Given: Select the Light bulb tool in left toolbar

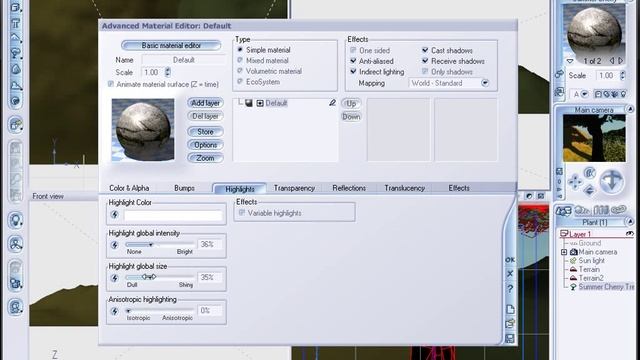Looking at the screenshot, I should point(16,220).
